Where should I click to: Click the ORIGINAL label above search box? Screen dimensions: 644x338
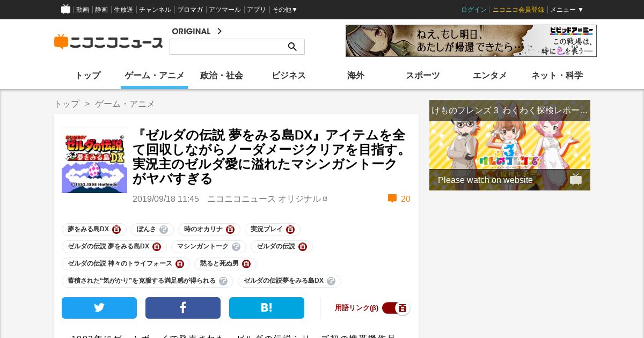coord(191,31)
